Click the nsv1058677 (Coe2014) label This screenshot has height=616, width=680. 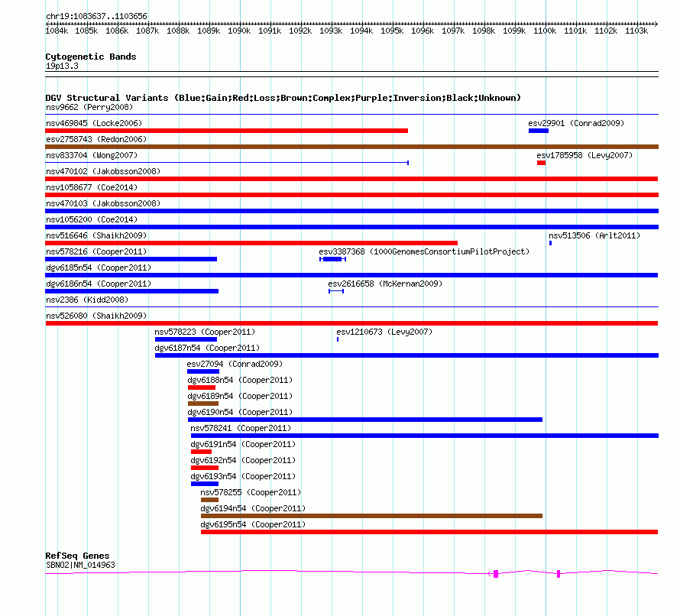(92, 187)
